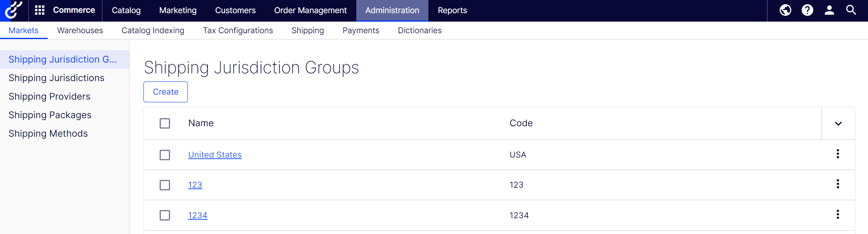The image size is (868, 234).
Task: Click the USA code cell
Action: click(x=518, y=155)
